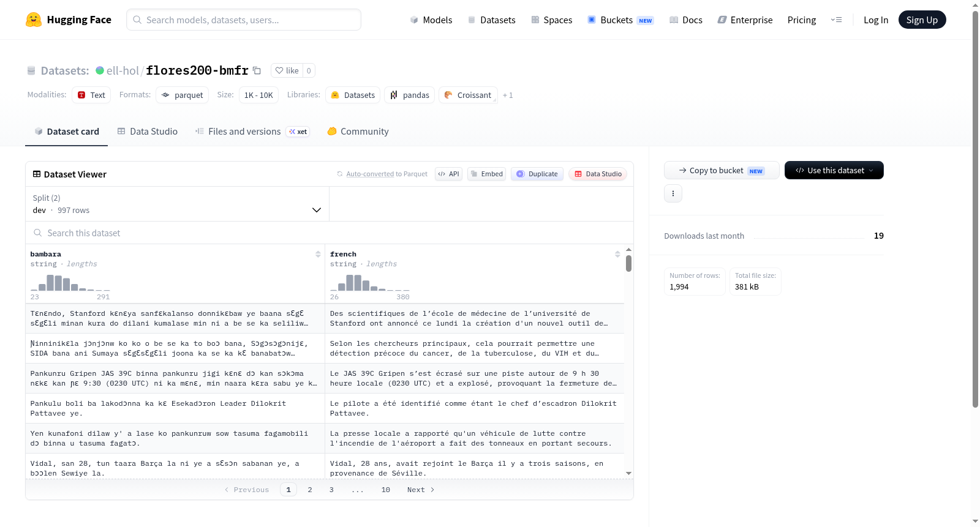Sort the french column using its sort arrows
This screenshot has width=980, height=527.
pos(617,254)
